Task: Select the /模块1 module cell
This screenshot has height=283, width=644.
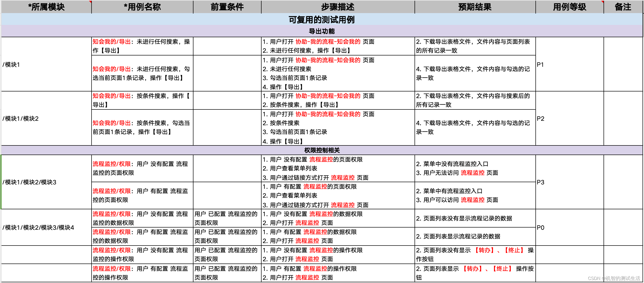Action: tap(11, 64)
